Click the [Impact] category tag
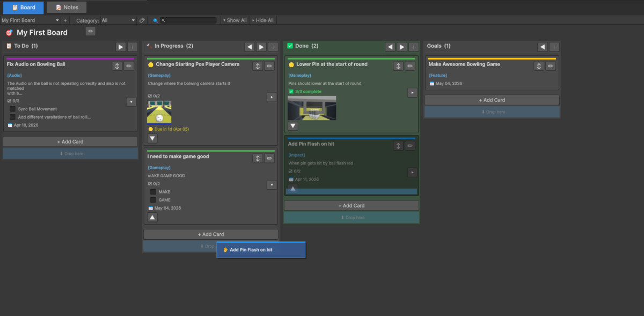644x316 pixels. tap(297, 155)
